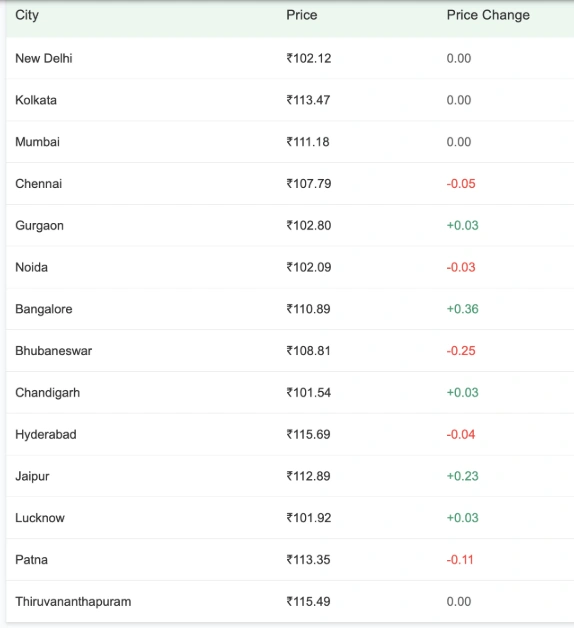This screenshot has height=628, width=574.
Task: Click the ₹112.89 price cell
Action: [x=308, y=476]
